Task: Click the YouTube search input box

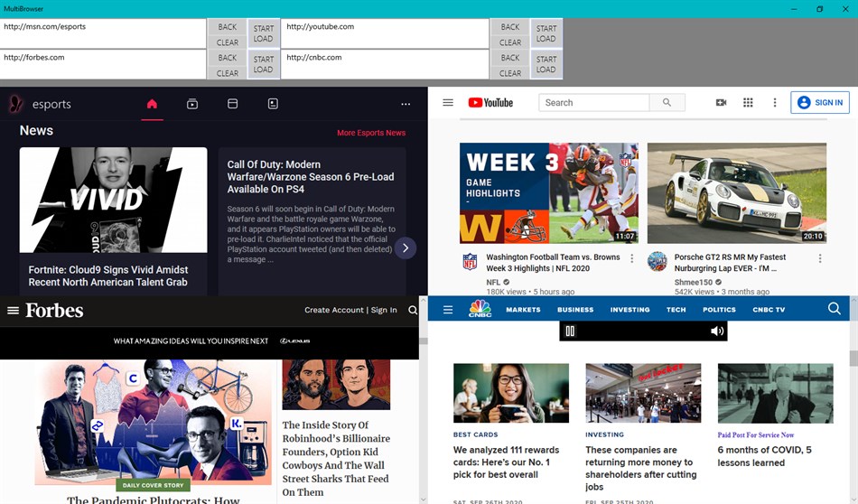Action: click(x=593, y=102)
